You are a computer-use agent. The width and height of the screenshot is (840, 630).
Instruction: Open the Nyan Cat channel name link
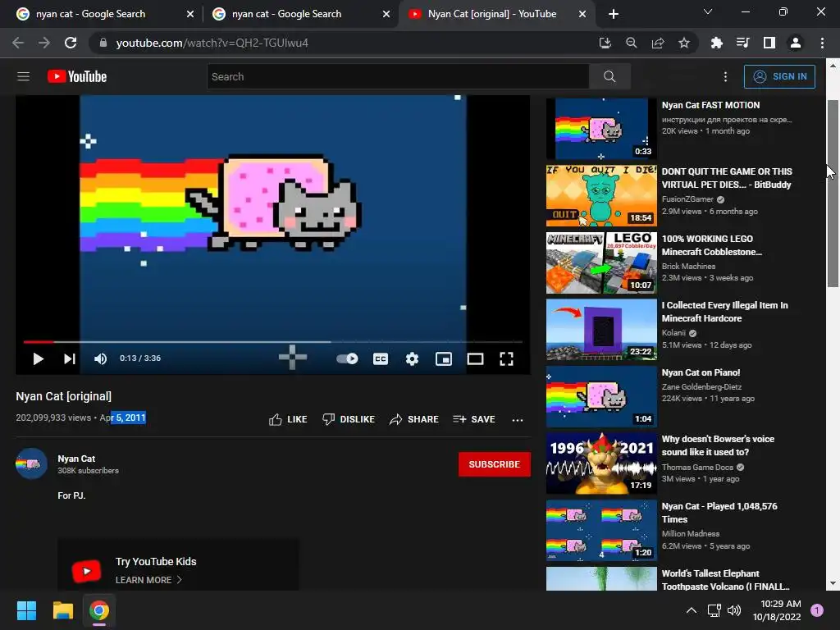[x=76, y=459]
